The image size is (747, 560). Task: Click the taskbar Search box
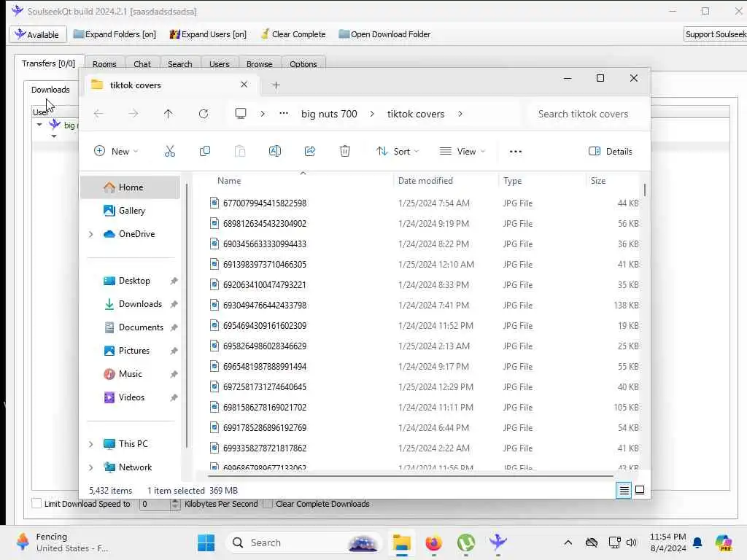pos(304,542)
